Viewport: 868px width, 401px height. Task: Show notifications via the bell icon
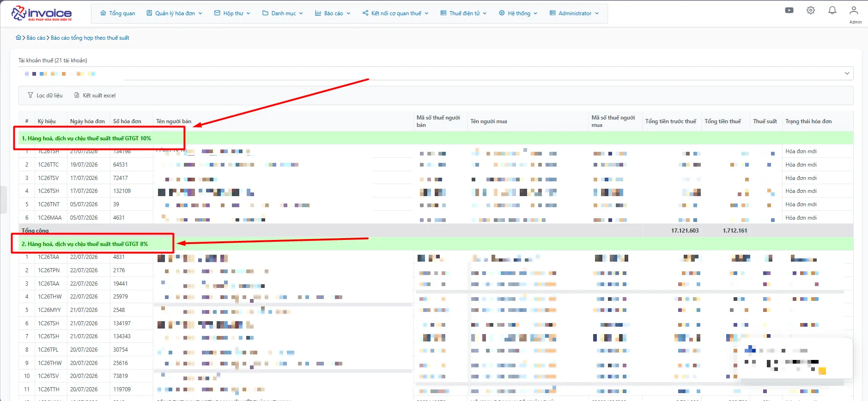832,10
